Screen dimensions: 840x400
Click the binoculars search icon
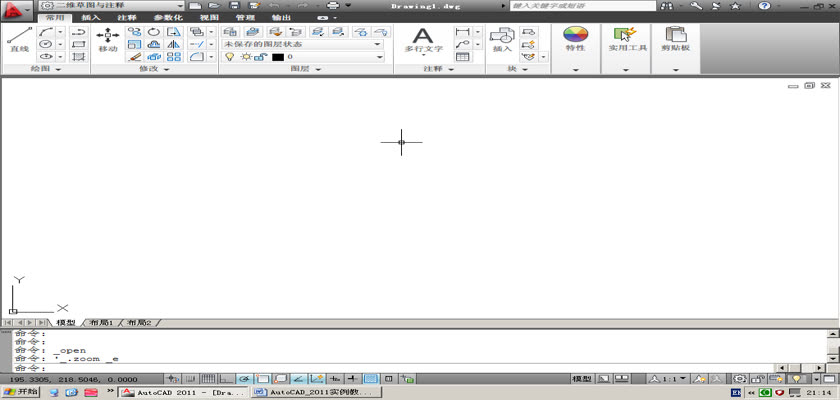click(667, 5)
